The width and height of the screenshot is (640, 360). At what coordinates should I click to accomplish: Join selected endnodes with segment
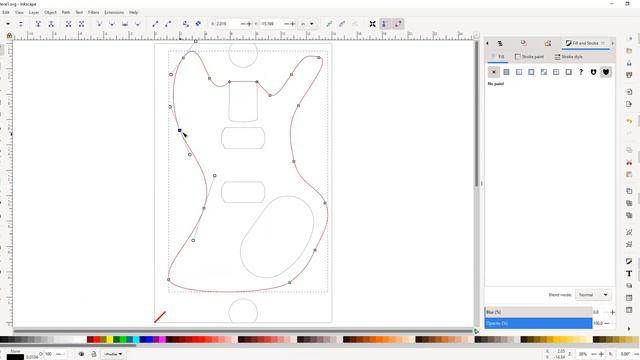tap(69, 24)
